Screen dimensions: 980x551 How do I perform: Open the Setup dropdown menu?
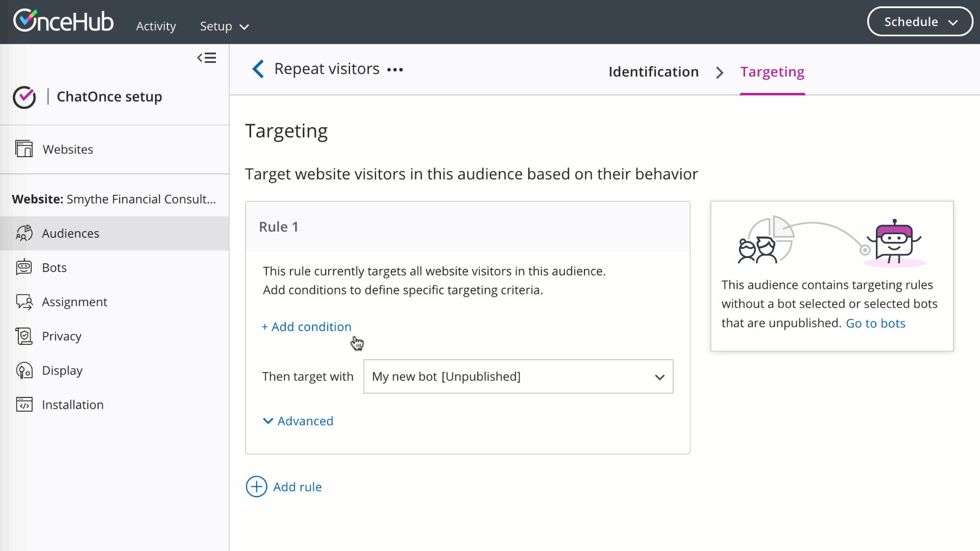point(224,27)
